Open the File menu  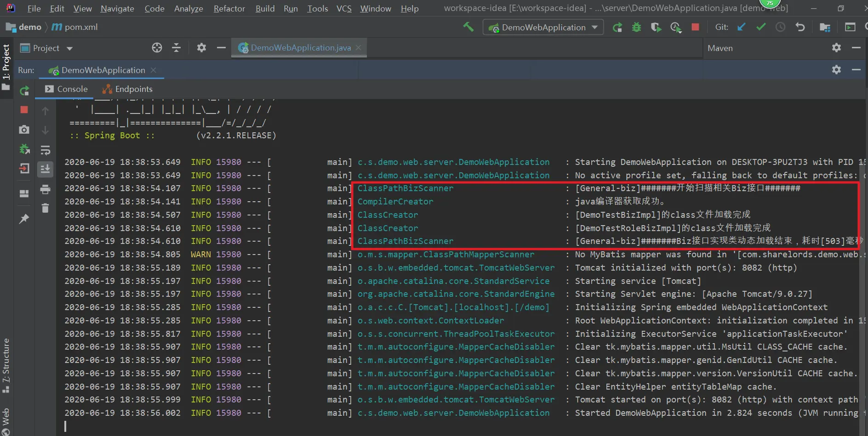(x=34, y=8)
